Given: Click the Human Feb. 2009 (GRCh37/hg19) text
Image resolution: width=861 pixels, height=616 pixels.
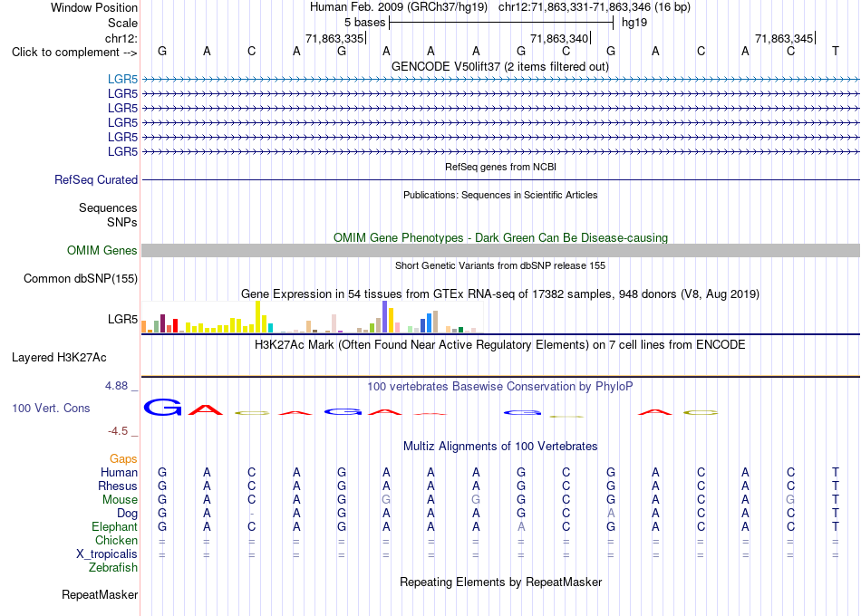Looking at the screenshot, I should tap(399, 7).
